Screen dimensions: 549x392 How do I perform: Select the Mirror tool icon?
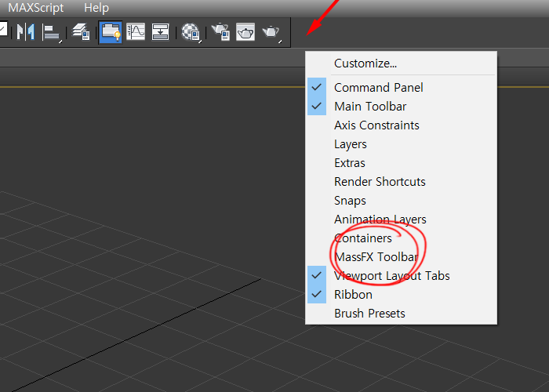point(26,32)
